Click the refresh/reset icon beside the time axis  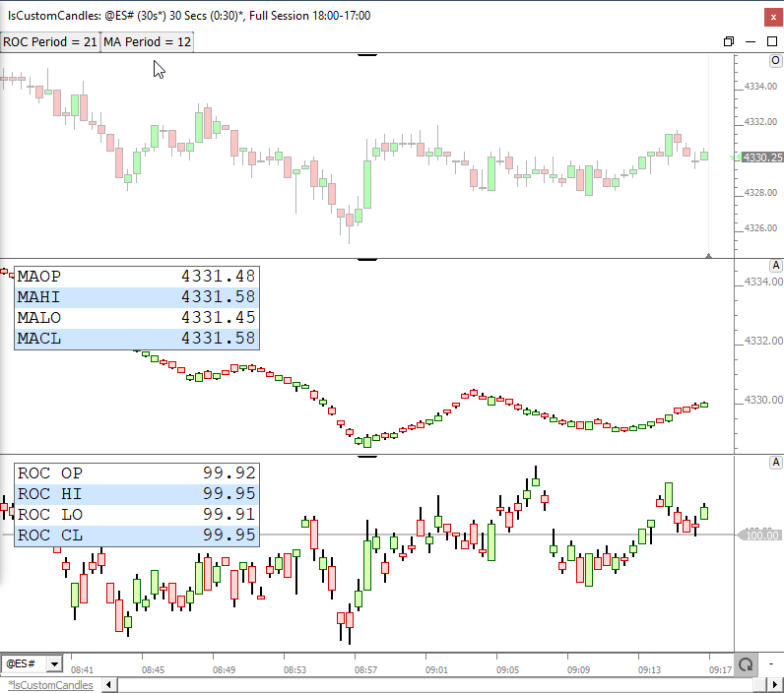[x=746, y=664]
